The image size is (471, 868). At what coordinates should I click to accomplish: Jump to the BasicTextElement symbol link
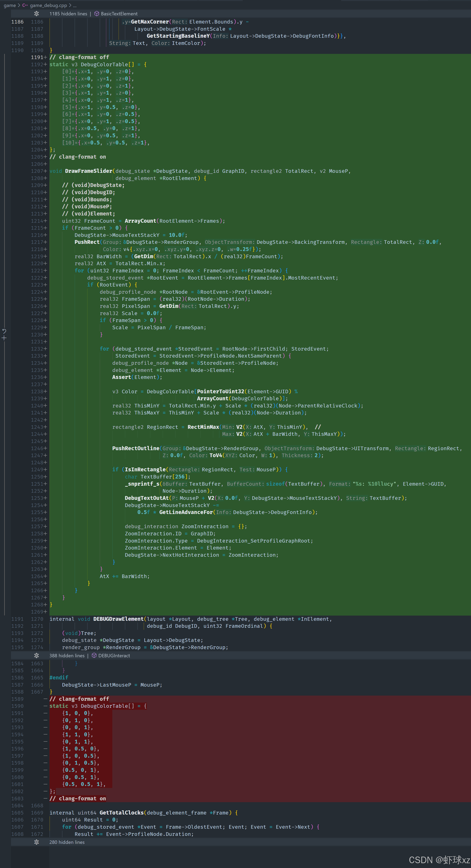[x=119, y=14]
